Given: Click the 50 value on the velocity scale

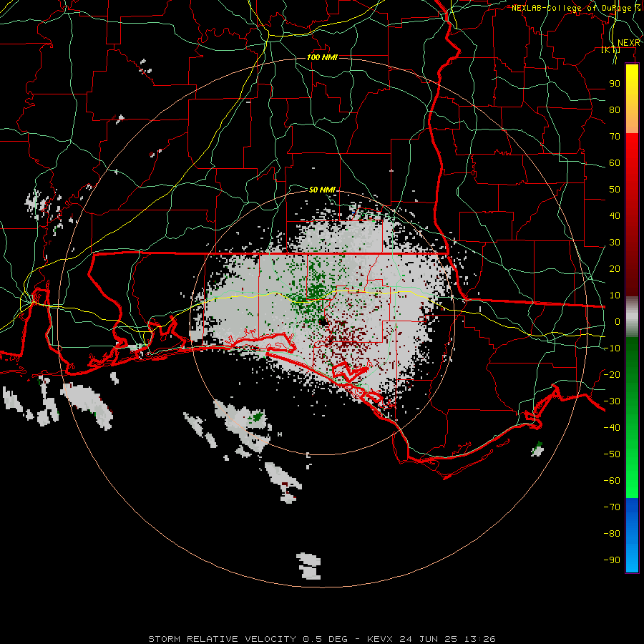Looking at the screenshot, I should 615,190.
